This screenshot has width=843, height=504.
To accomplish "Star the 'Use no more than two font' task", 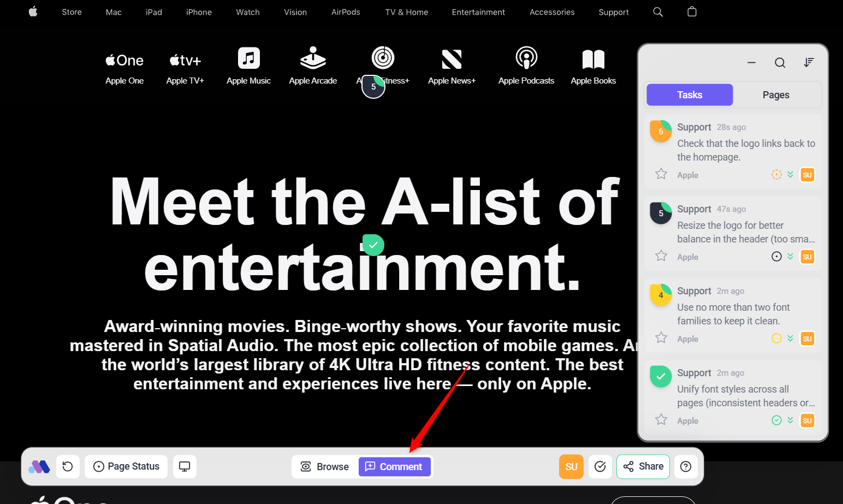I will (x=661, y=337).
